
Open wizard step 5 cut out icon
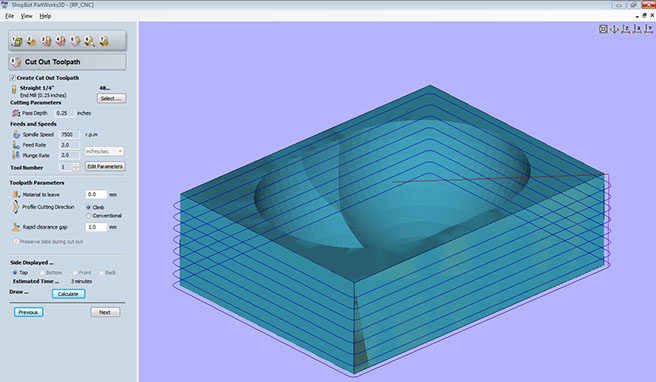pyautogui.click(x=75, y=41)
